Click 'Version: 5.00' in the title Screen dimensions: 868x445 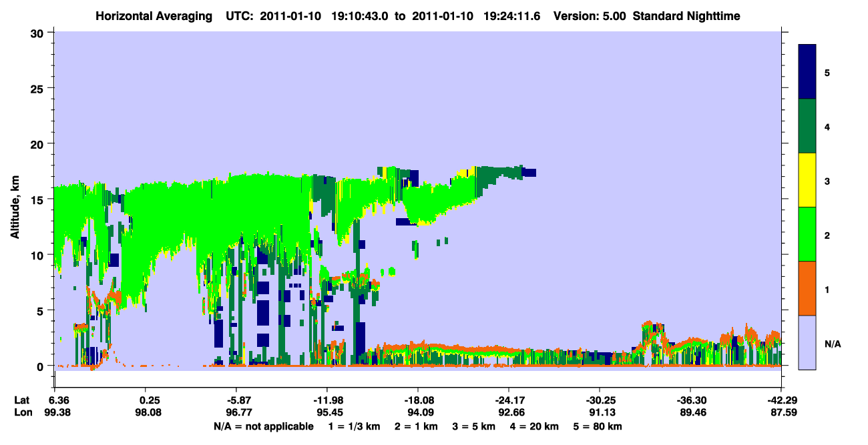pos(590,16)
